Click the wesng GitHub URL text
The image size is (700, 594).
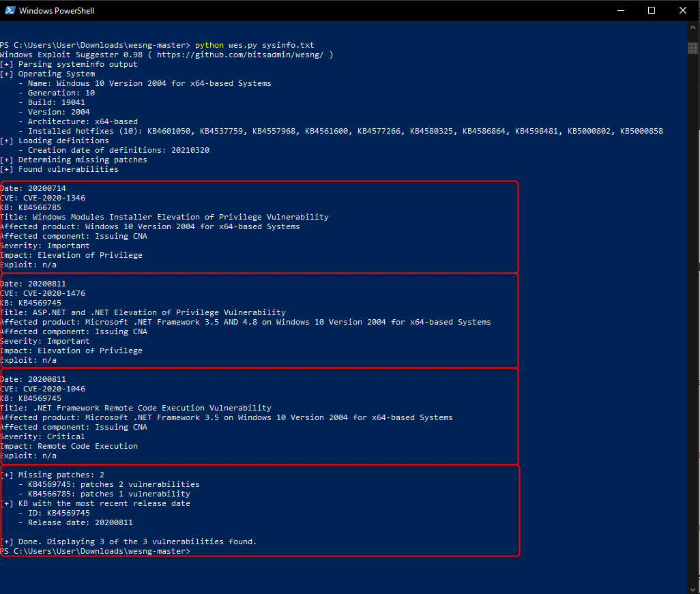tap(240, 55)
